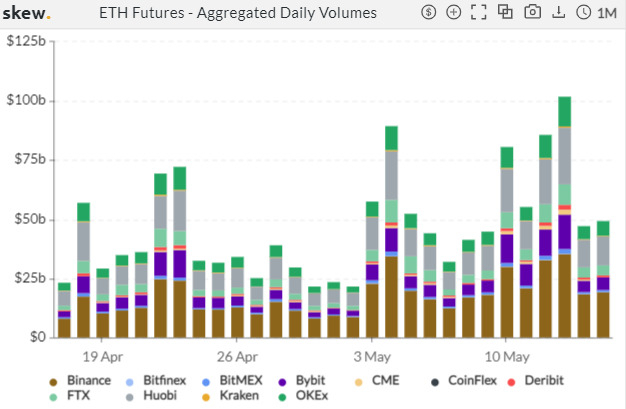Click the ETH Futures chart title
Image resolution: width=626 pixels, height=409 pixels.
(x=238, y=13)
